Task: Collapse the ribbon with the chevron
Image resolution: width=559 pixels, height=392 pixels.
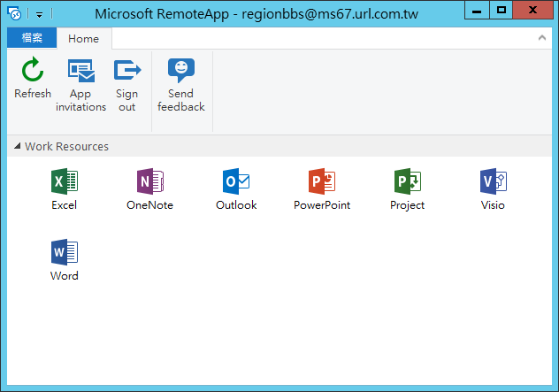Action: tap(542, 37)
